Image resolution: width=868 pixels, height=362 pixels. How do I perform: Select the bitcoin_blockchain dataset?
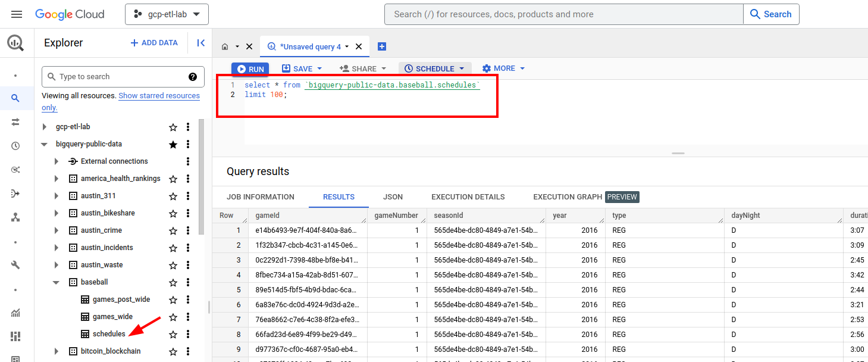(111, 351)
